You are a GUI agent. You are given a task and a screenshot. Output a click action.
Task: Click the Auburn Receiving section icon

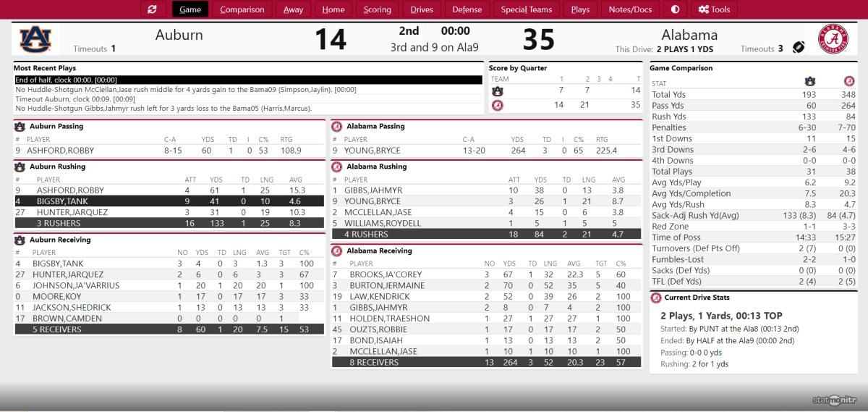tap(20, 240)
